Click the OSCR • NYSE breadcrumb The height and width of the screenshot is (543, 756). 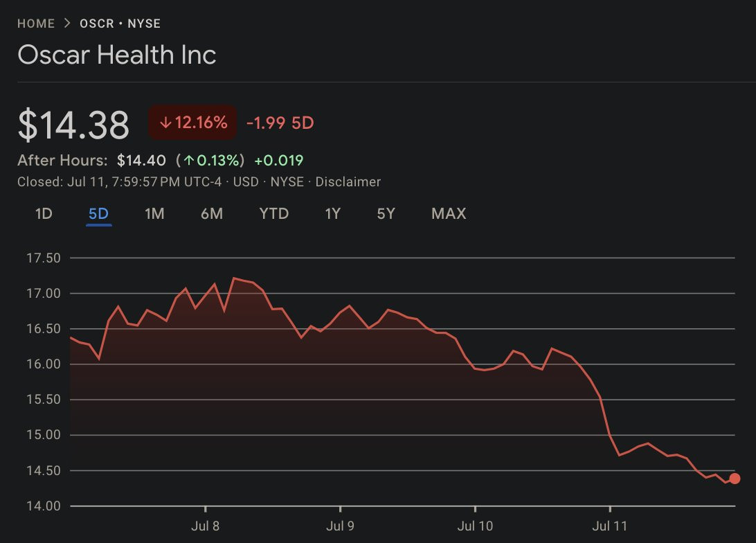pyautogui.click(x=120, y=24)
